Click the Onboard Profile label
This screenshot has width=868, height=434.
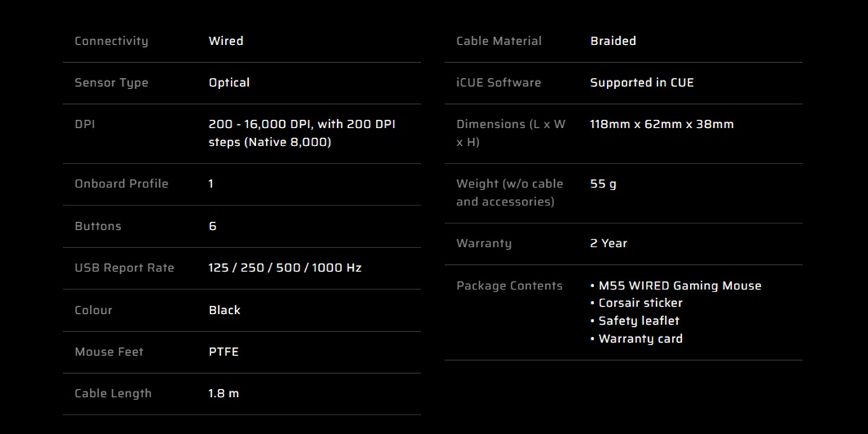pos(122,184)
